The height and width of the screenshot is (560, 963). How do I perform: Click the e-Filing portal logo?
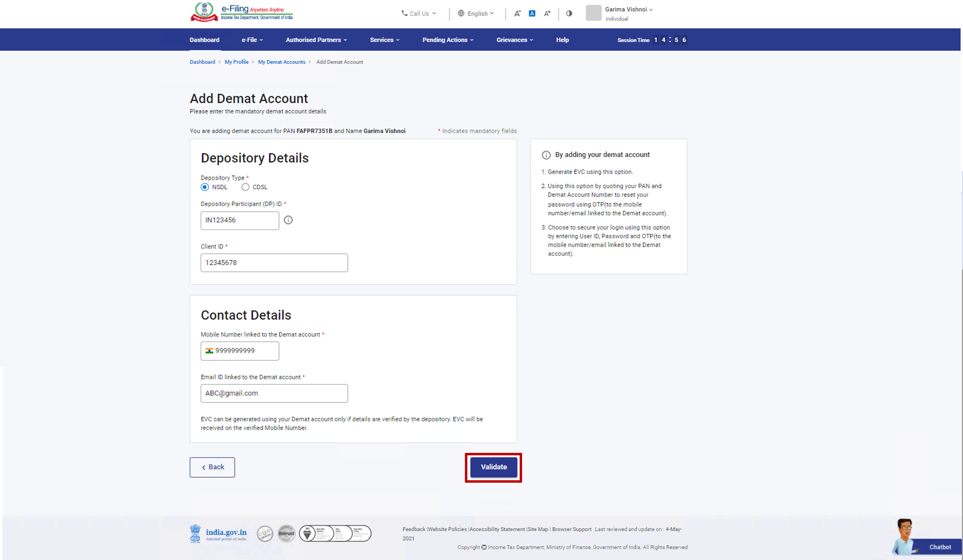click(241, 12)
